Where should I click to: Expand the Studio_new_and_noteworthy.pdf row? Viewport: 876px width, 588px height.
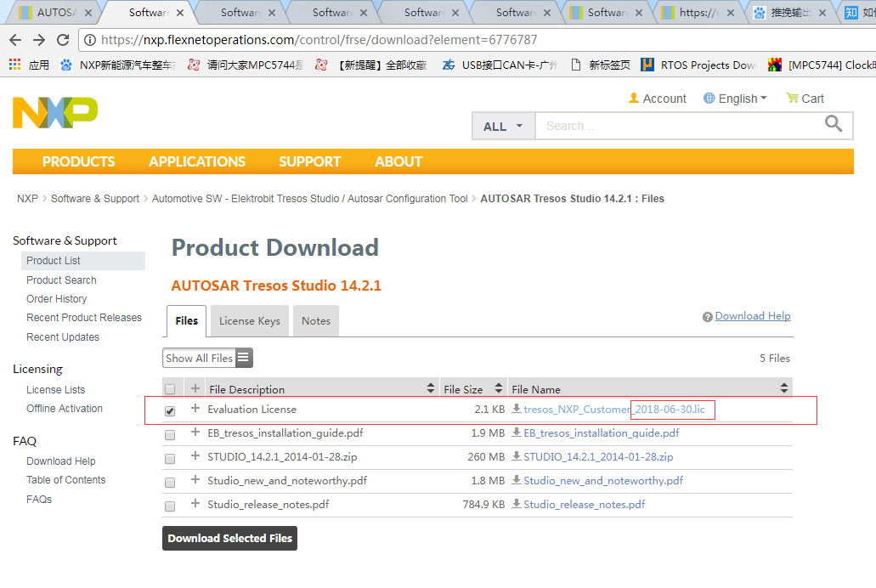[195, 479]
